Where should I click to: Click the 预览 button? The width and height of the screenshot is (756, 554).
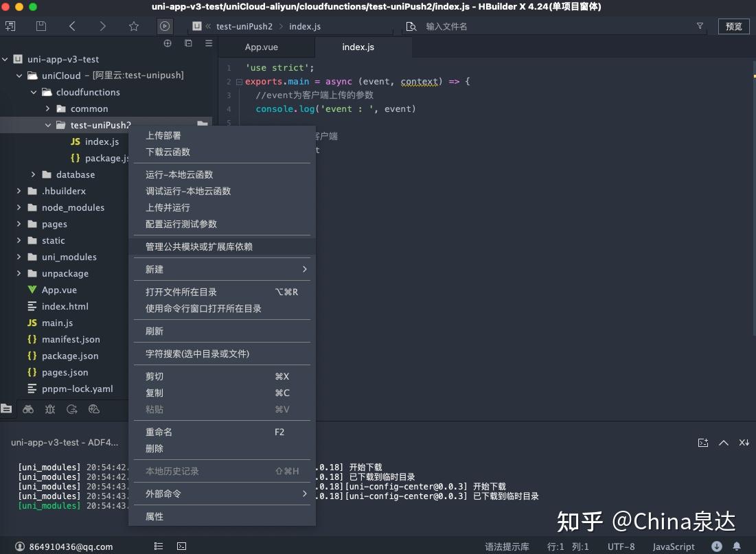pos(733,26)
